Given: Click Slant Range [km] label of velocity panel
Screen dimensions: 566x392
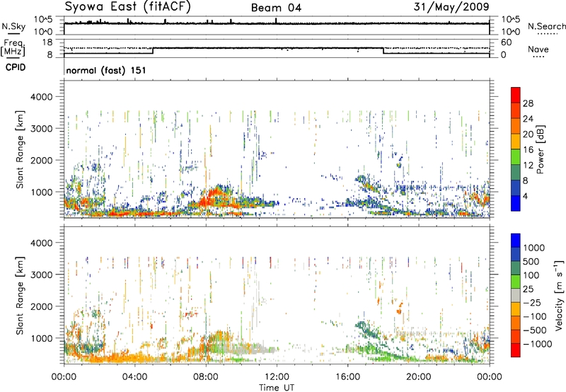Looking at the screenshot, I should click(20, 296).
